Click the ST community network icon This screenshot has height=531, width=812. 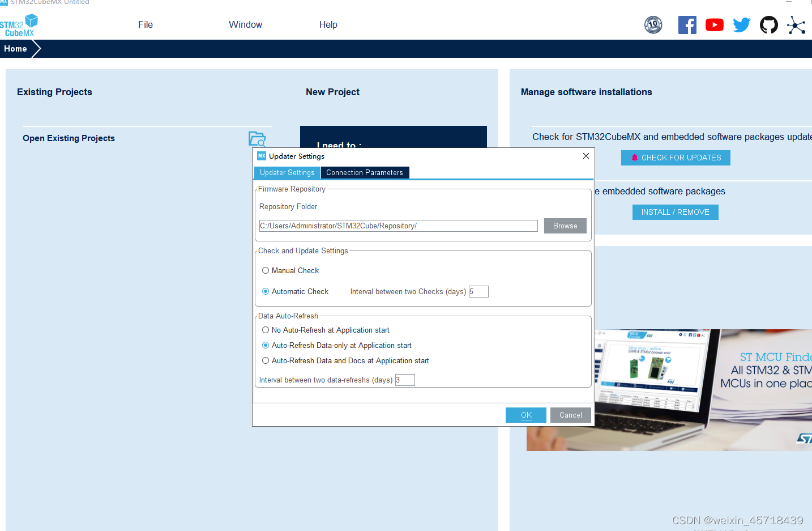tap(796, 25)
